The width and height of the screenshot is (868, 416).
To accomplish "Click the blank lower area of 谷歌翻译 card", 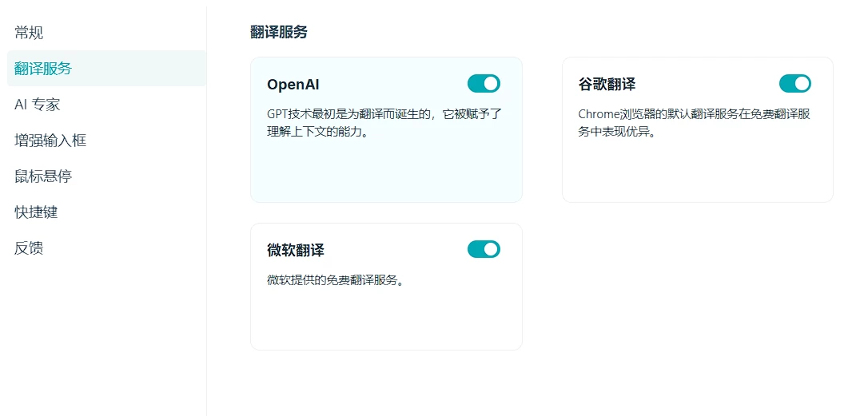I will pos(697,172).
